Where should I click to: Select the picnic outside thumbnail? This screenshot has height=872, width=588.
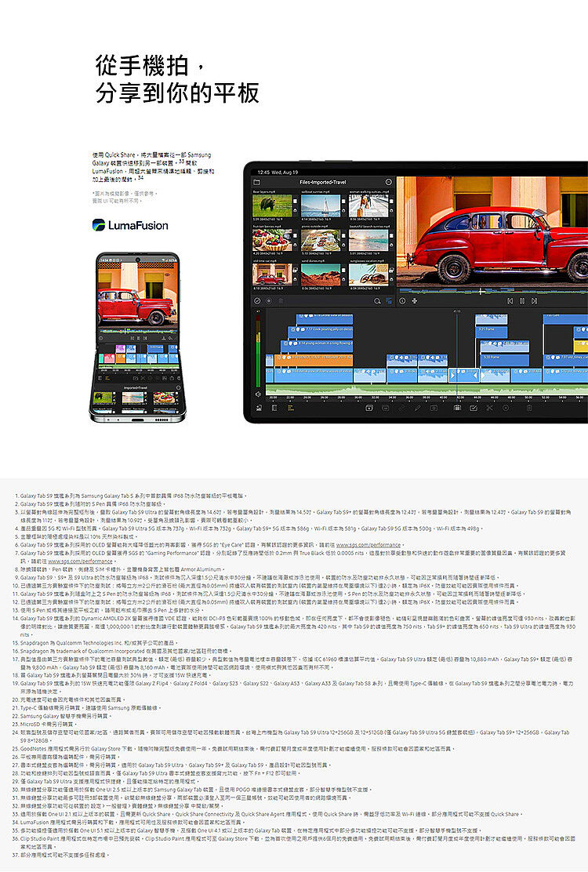point(321,240)
